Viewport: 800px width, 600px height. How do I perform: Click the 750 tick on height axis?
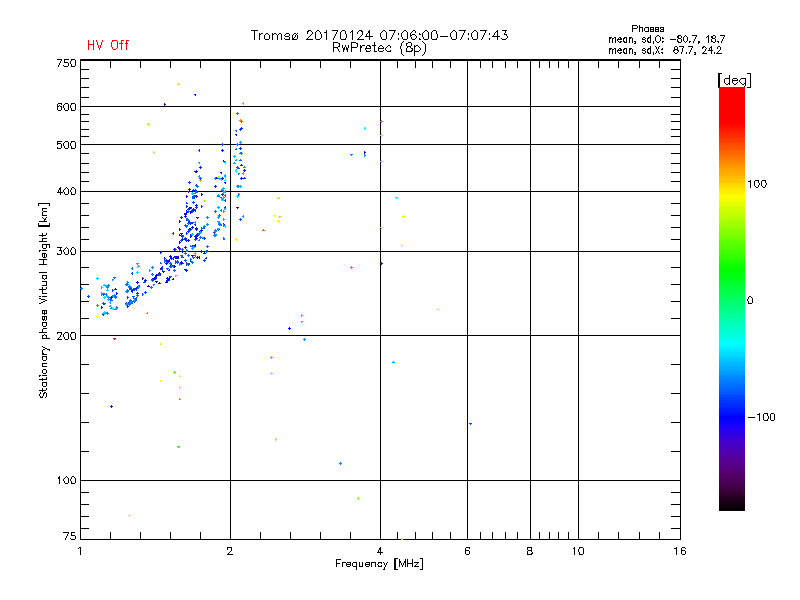[66, 63]
